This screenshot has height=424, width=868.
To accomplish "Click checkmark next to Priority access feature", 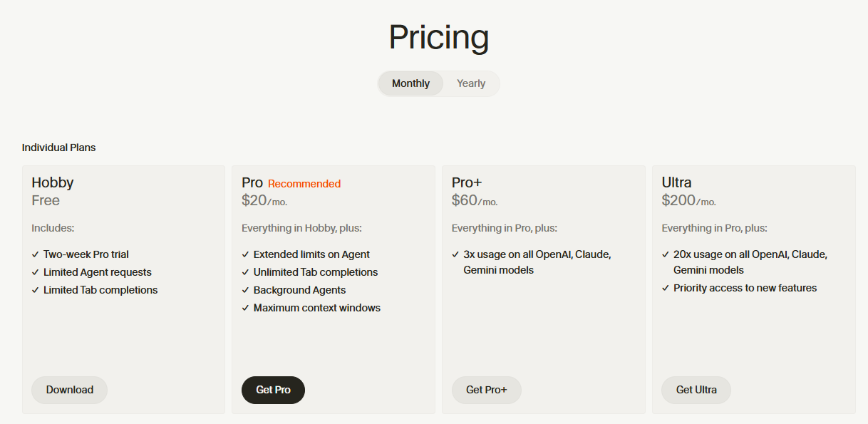I will click(x=666, y=288).
